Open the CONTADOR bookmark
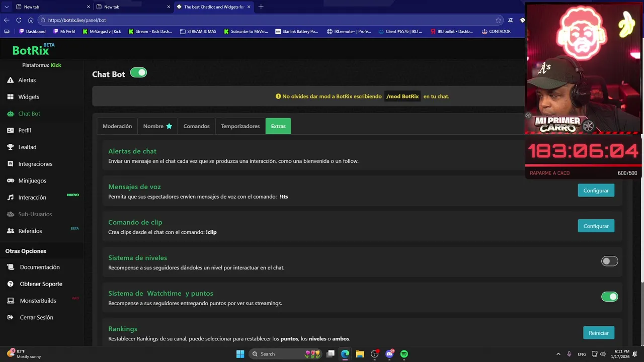Image resolution: width=644 pixels, height=362 pixels. point(496,31)
